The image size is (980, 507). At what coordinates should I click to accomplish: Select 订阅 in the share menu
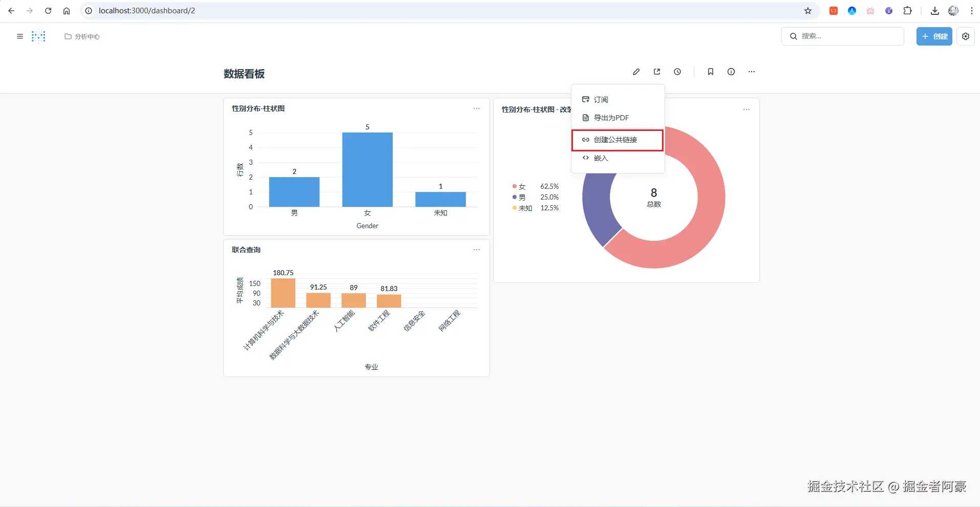coord(618,99)
